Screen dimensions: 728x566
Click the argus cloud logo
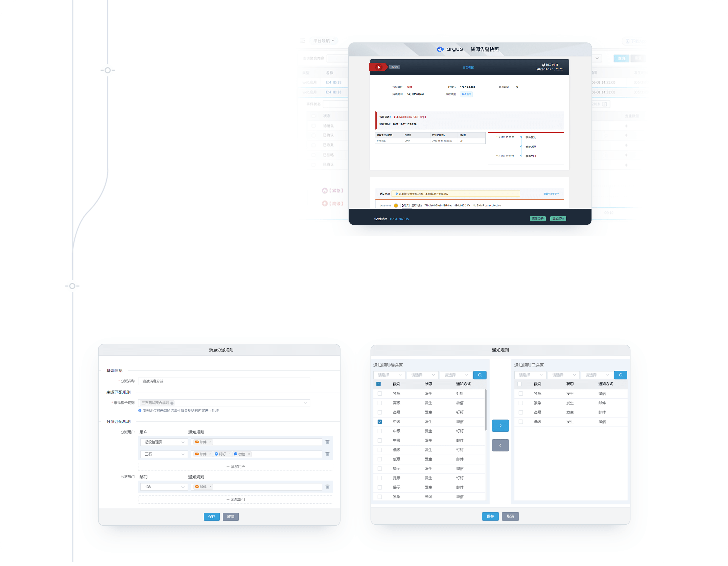pos(441,49)
